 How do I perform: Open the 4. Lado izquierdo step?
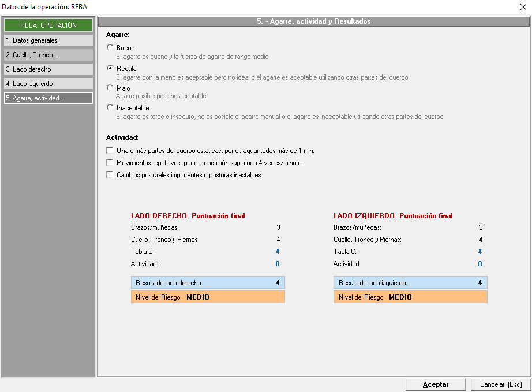coord(48,84)
